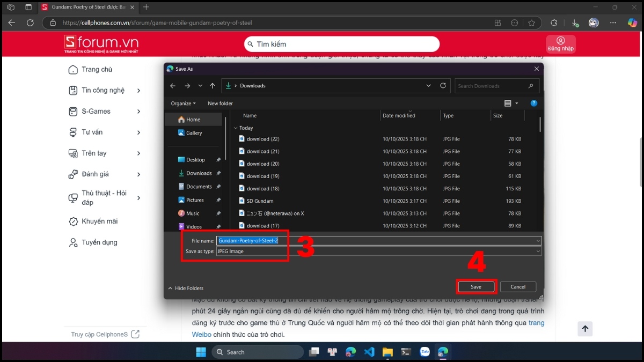This screenshot has width=644, height=362.
Task: Click the New folder button
Action: (x=220, y=104)
